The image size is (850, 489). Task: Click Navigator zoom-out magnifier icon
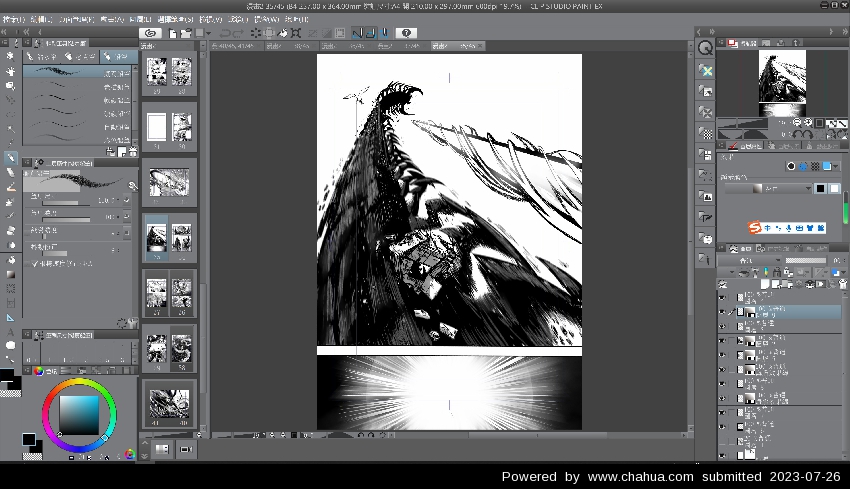pyautogui.click(x=797, y=123)
